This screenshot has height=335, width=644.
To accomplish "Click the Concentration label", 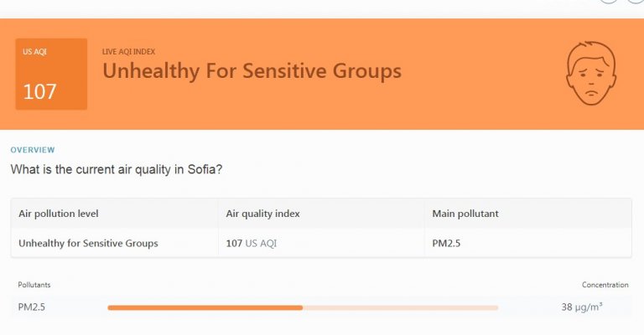I will pos(605,286).
